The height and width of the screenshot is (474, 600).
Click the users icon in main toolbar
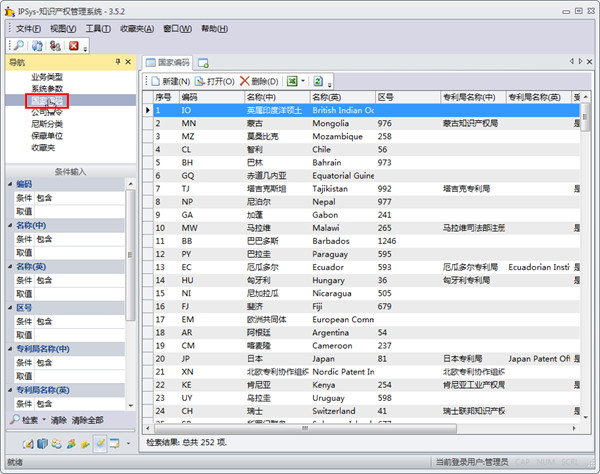(x=55, y=46)
